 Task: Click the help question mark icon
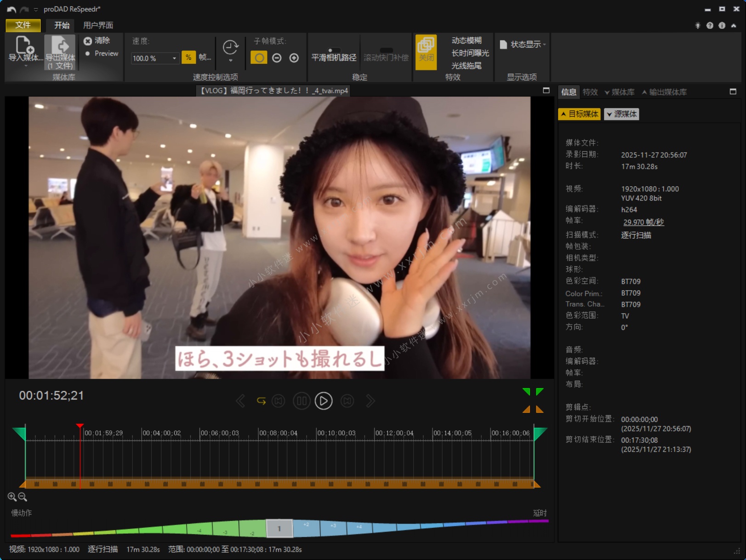(710, 25)
